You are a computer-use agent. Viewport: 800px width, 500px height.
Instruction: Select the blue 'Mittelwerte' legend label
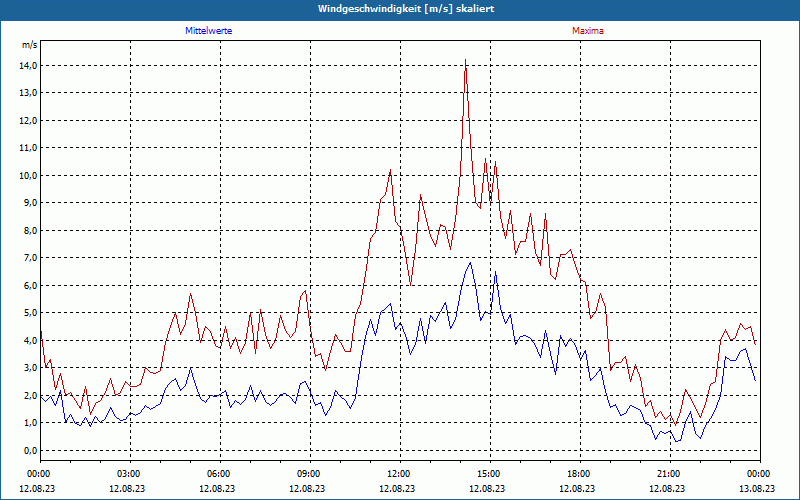point(209,31)
